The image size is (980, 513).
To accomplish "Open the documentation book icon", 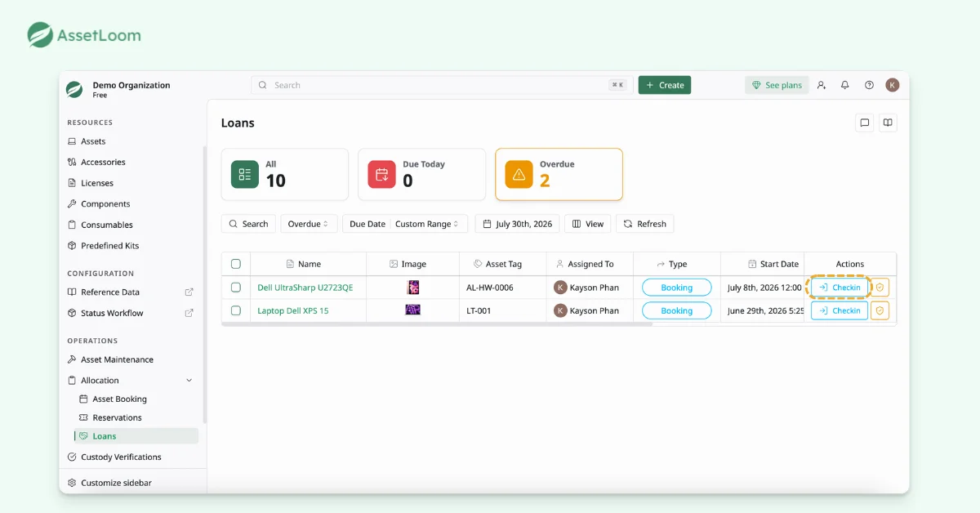I will (888, 123).
